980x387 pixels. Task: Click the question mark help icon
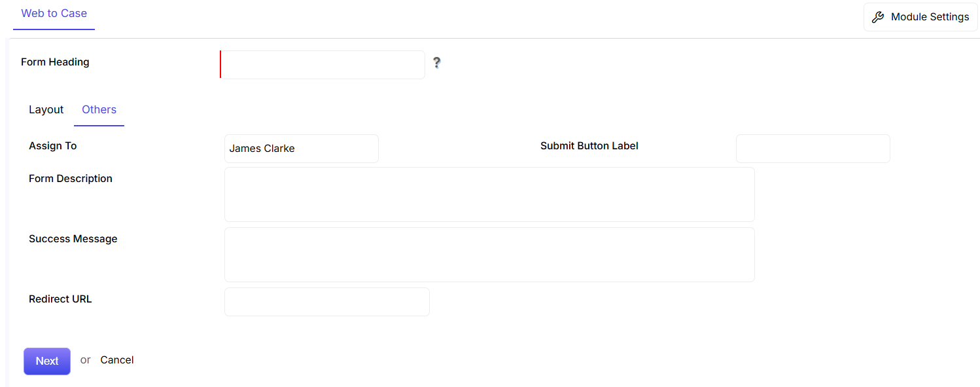point(436,63)
